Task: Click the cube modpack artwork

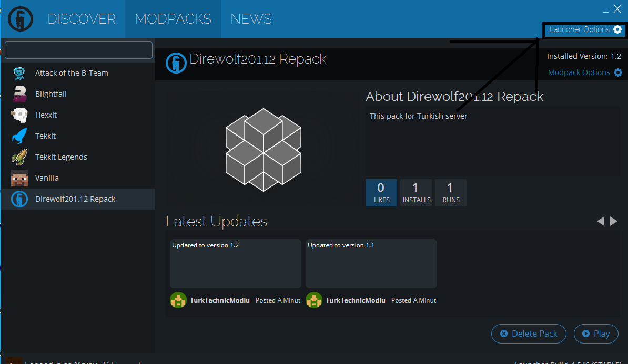Action: click(263, 150)
